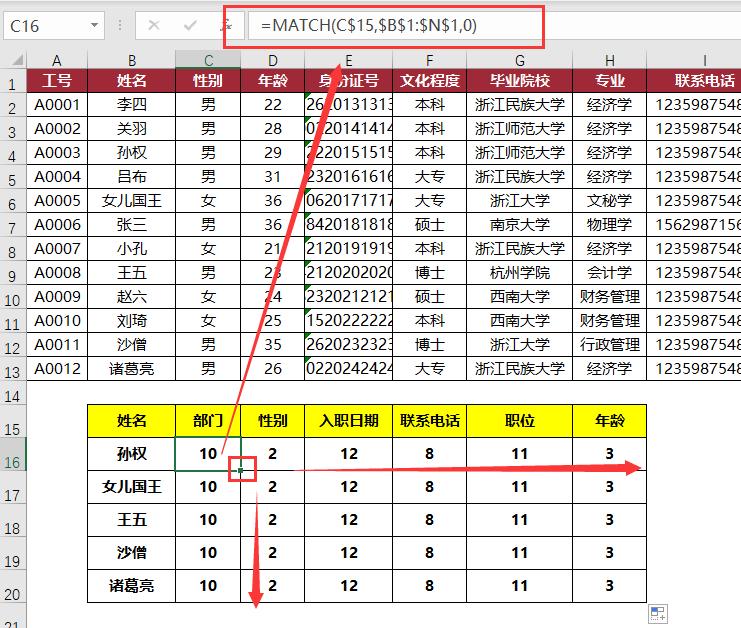Select cell with 3 in row 20
Screen dimensions: 741x628
point(609,586)
